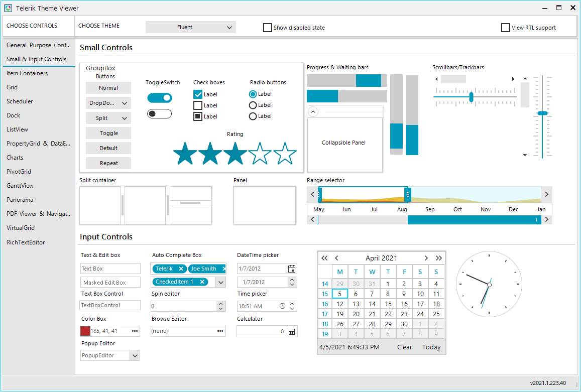The width and height of the screenshot is (581, 392).
Task: Select the third Label radio button
Action: [253, 116]
